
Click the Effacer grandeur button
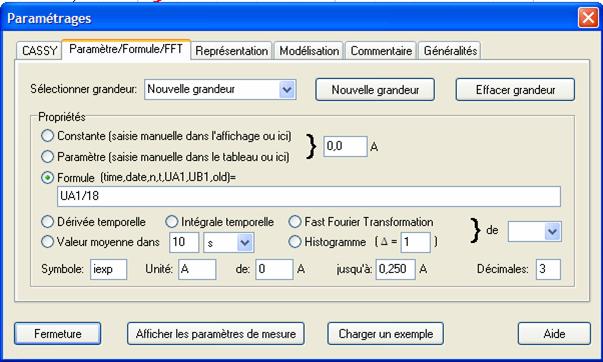[x=515, y=90]
